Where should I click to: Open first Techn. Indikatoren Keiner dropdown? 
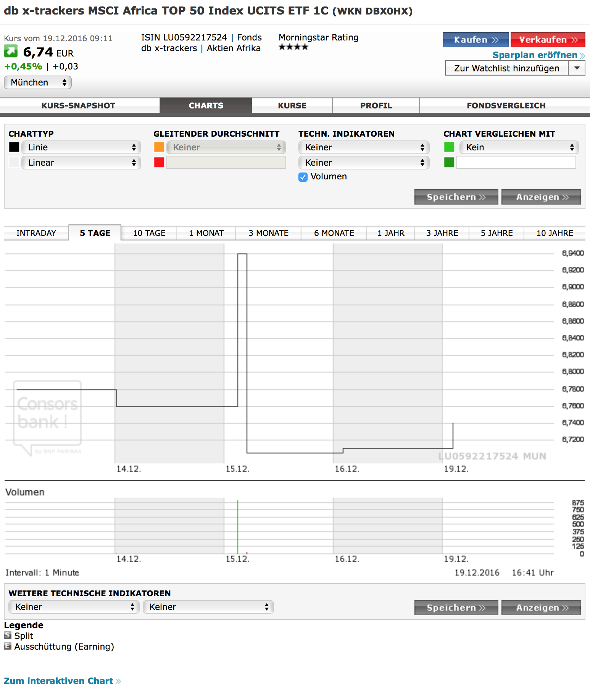(364, 147)
